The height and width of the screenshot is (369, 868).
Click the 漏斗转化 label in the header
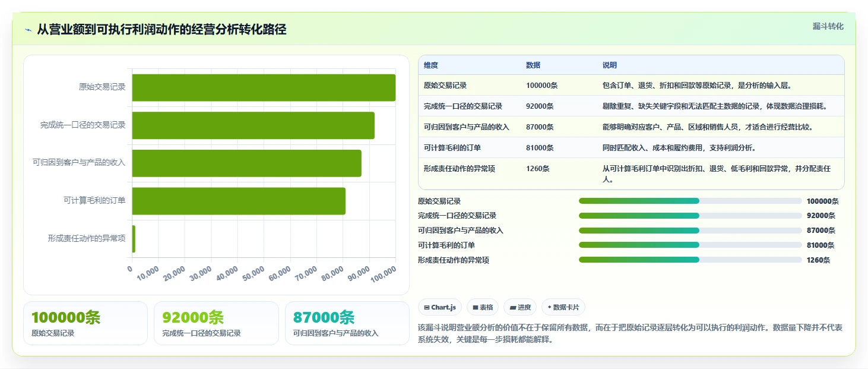click(x=828, y=26)
